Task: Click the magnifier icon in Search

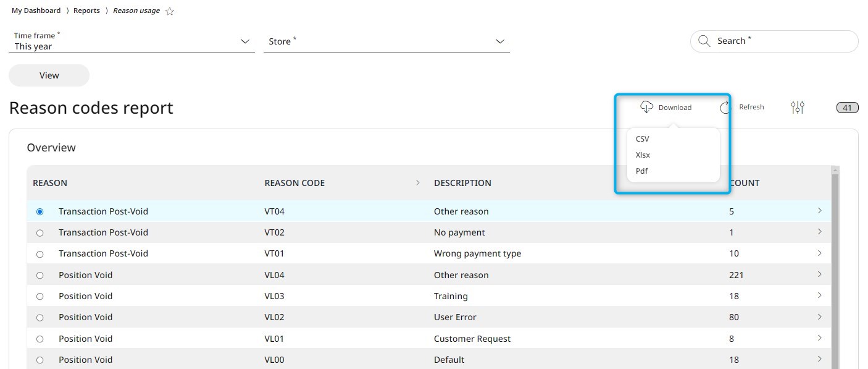Action: point(704,41)
